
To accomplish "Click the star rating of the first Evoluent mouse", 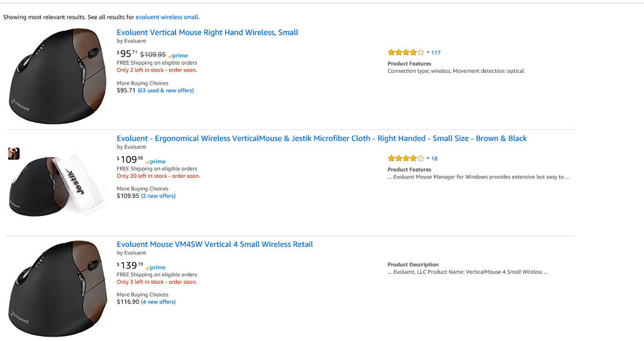I will tap(406, 53).
